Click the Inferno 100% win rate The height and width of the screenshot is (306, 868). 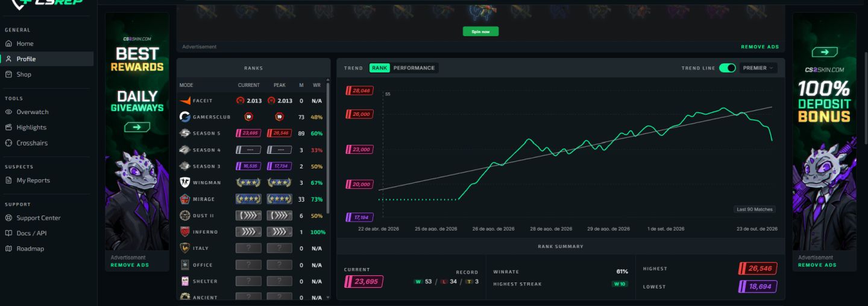[x=317, y=232]
